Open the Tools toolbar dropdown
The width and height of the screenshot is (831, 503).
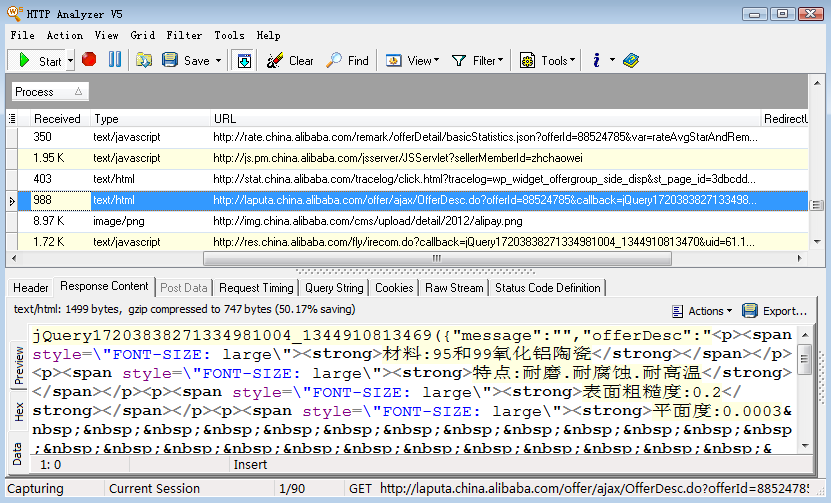(x=547, y=60)
